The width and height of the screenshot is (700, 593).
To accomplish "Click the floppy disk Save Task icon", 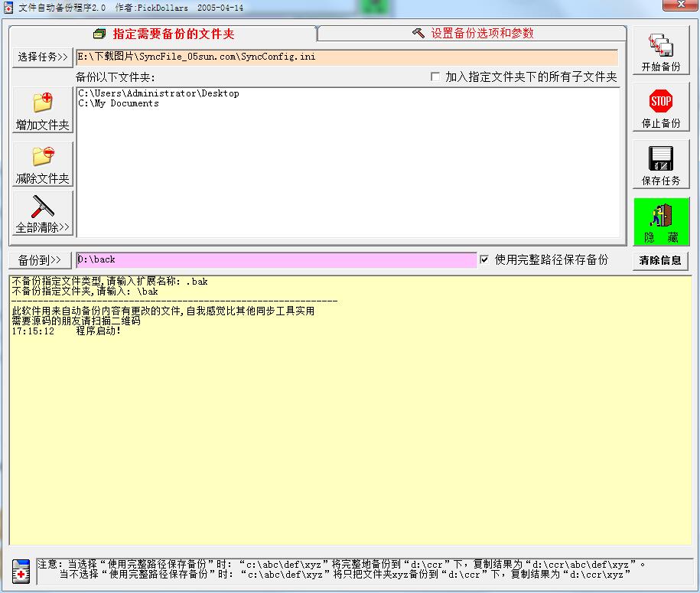I will tap(660, 158).
